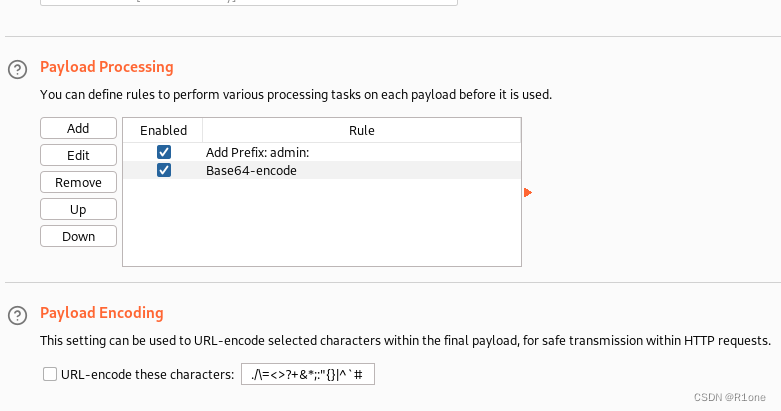Click the URL-encode characters input field
Image resolution: width=781 pixels, height=411 pixels.
308,374
